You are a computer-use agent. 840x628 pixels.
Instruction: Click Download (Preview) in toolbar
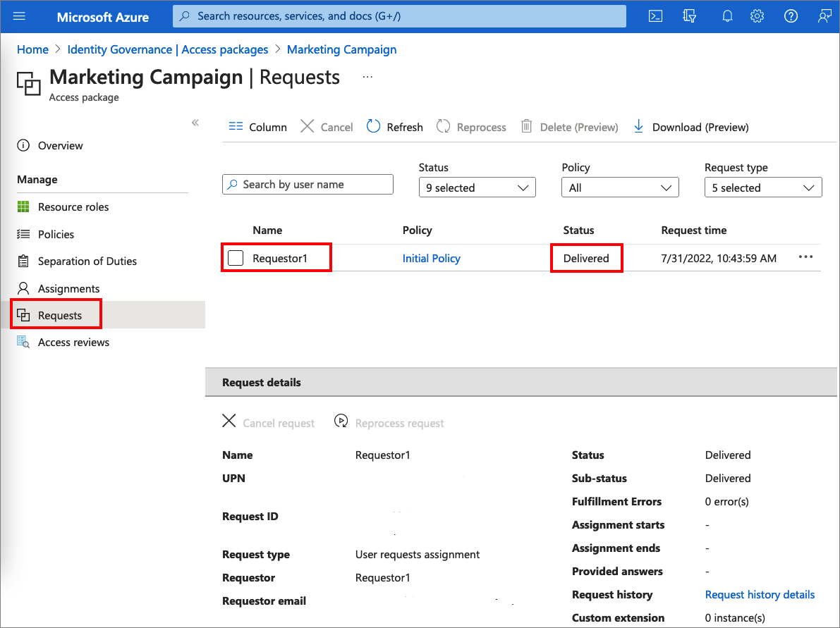pyautogui.click(x=691, y=127)
